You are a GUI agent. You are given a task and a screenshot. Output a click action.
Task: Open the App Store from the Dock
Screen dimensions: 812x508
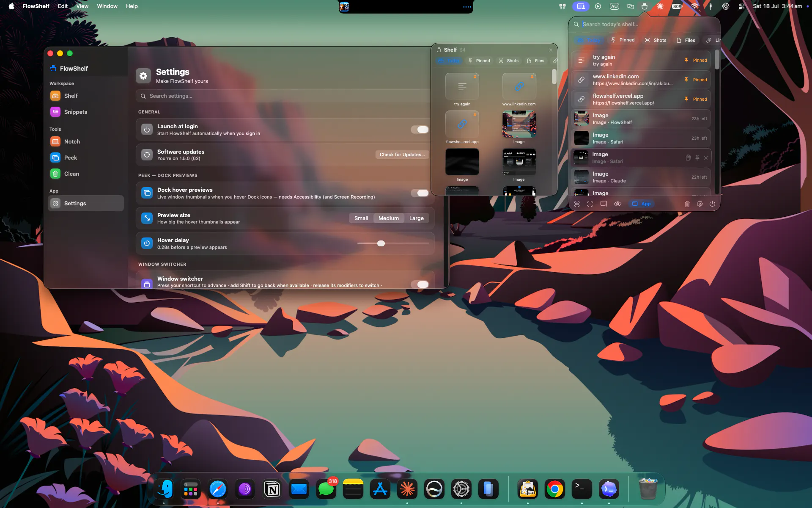380,489
